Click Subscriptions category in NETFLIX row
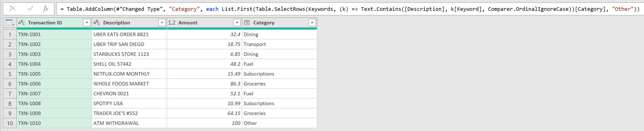The width and height of the screenshot is (644, 131). 279,74
